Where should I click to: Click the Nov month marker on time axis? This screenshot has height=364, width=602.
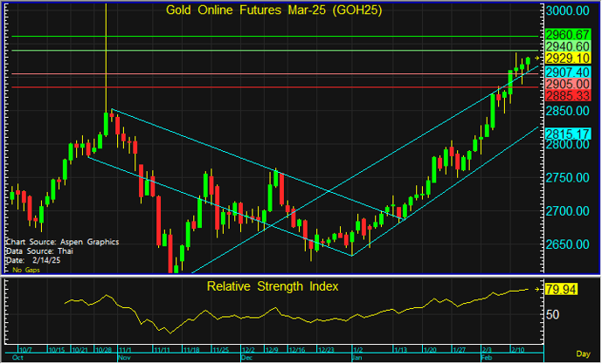pos(123,359)
